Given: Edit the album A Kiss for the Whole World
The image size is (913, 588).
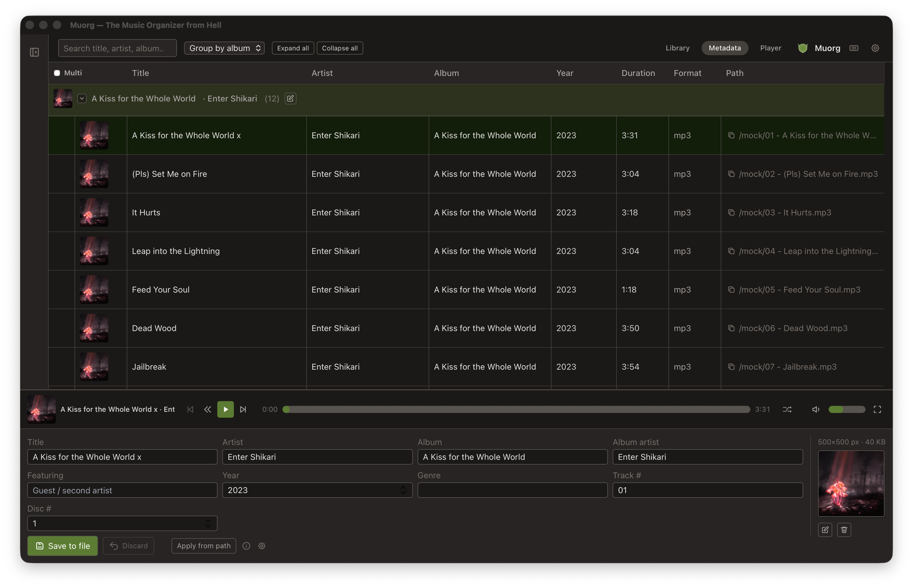Looking at the screenshot, I should click(290, 98).
